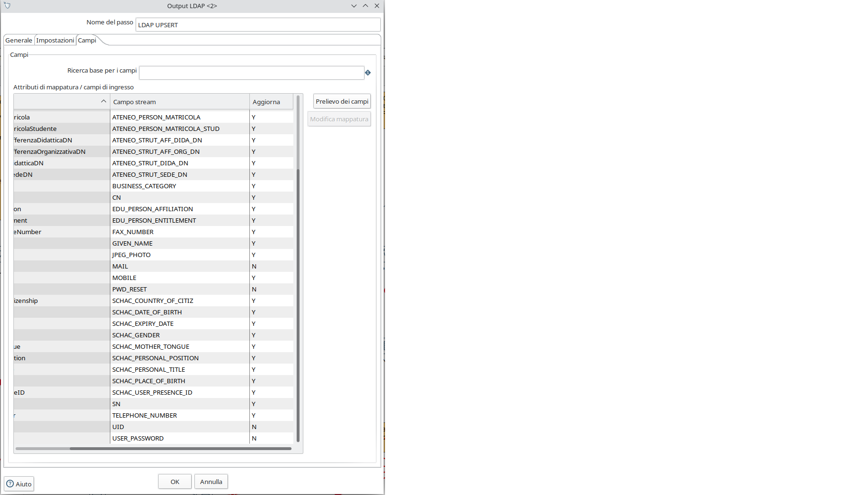
Task: Click the variable substitution diamond icon beside search field
Action: [368, 73]
